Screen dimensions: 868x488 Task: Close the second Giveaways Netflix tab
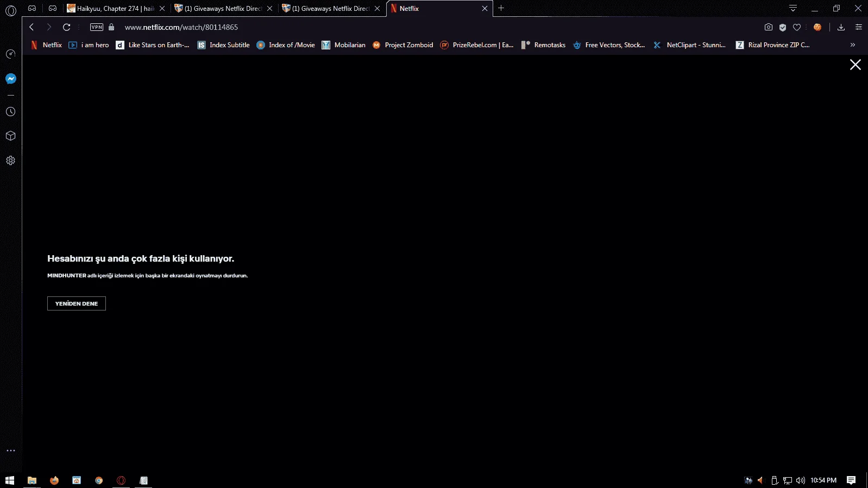(x=377, y=8)
